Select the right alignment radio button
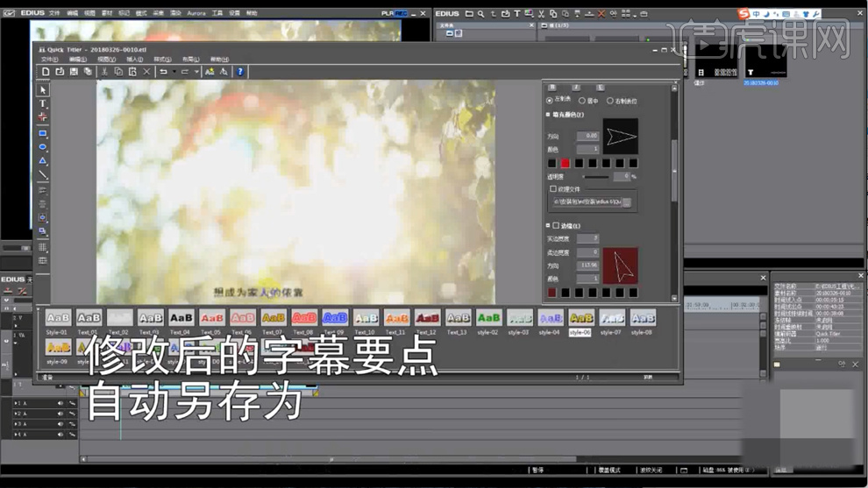Image resolution: width=868 pixels, height=488 pixels. [x=610, y=101]
